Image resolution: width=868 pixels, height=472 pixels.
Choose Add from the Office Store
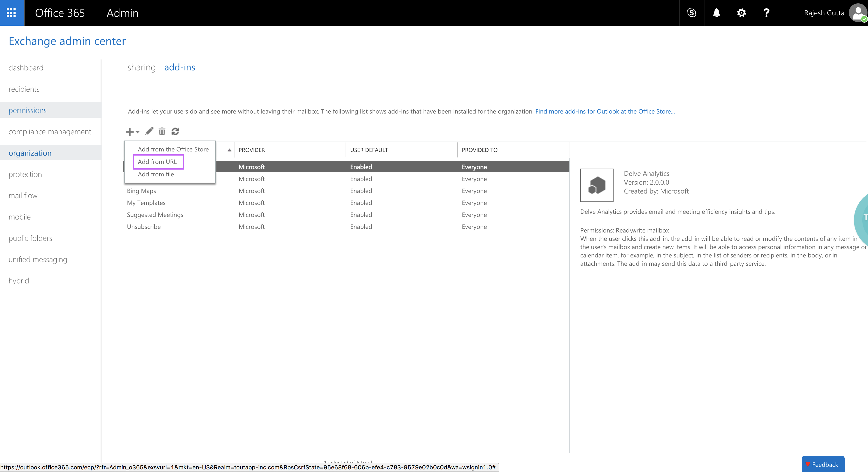173,149
